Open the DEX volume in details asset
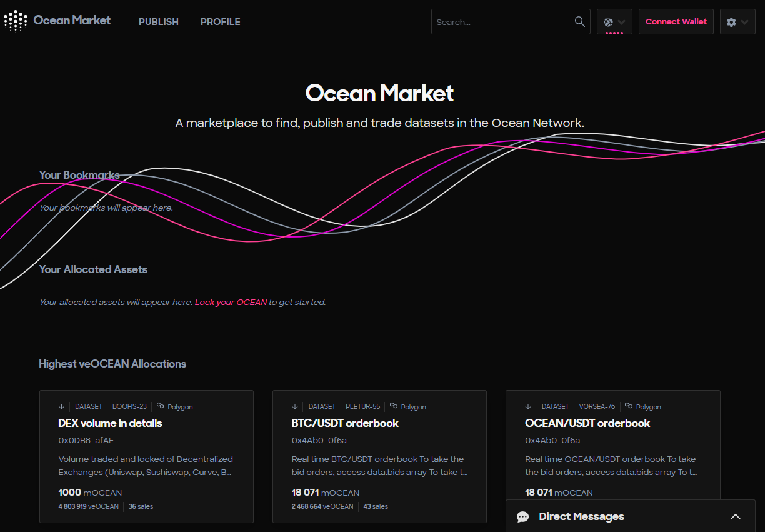The width and height of the screenshot is (765, 532). pos(110,423)
